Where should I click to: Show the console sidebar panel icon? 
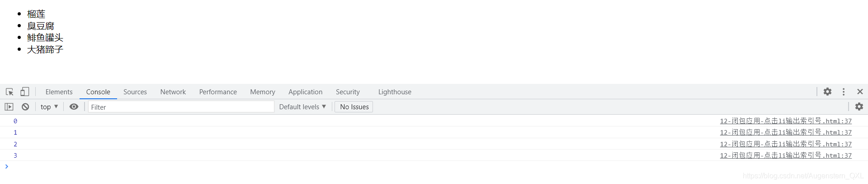click(x=9, y=107)
